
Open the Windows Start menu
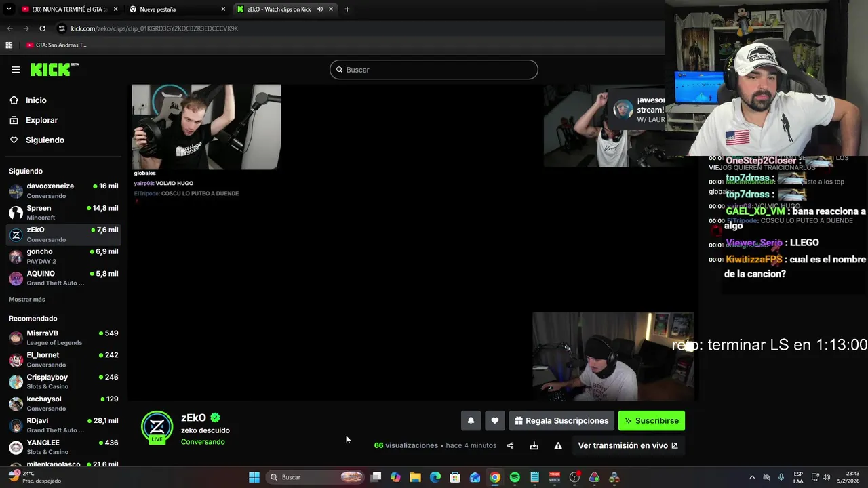point(254,477)
